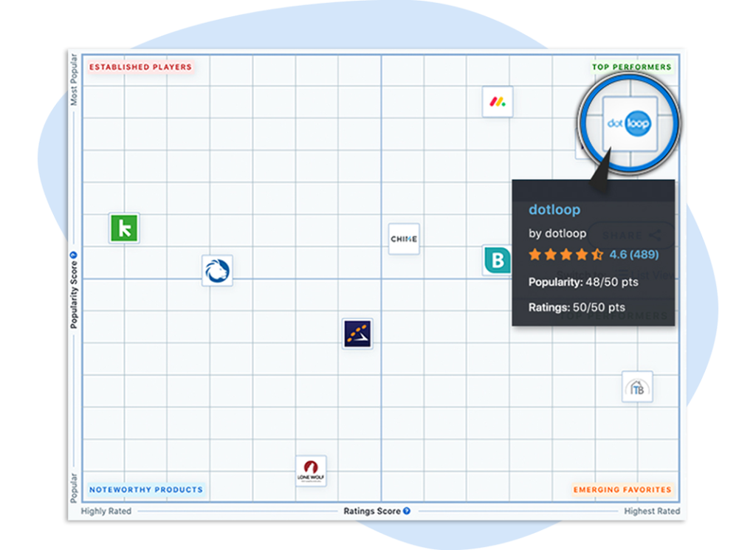Open the green Keap cursor icon
756x550 pixels.
tap(123, 229)
